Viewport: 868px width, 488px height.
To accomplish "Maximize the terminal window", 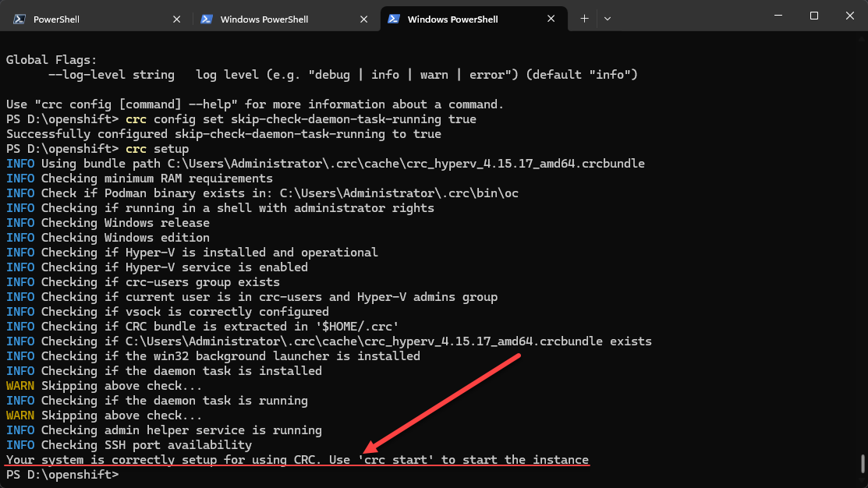I will (x=813, y=16).
